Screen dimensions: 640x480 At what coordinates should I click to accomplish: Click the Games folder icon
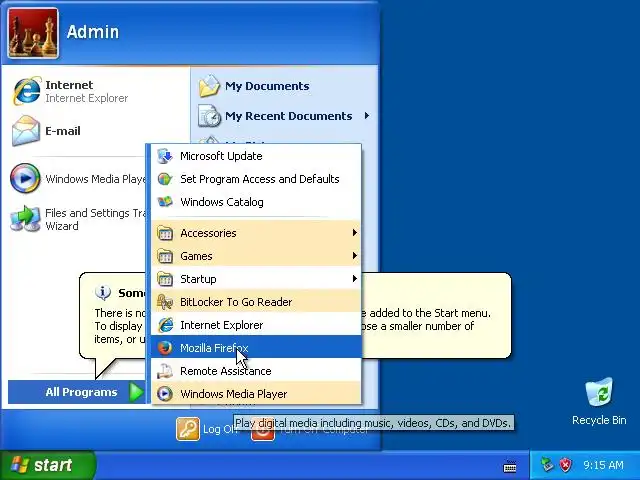(x=165, y=256)
